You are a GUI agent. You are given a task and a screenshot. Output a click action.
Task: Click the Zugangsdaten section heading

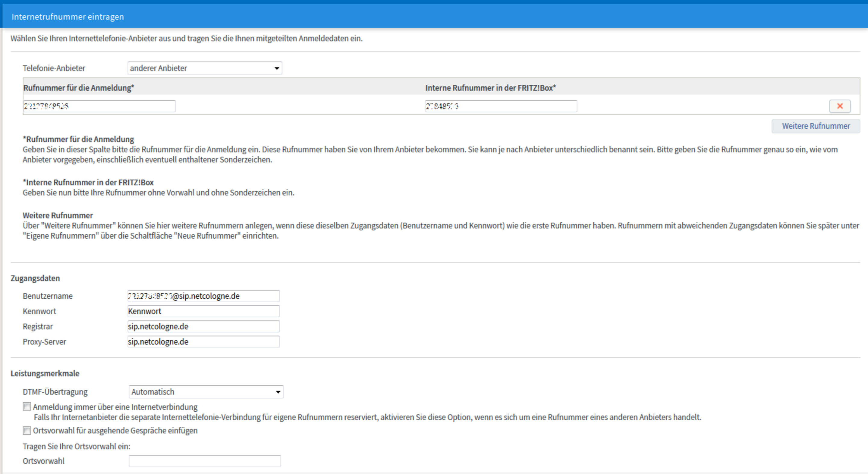click(x=35, y=278)
